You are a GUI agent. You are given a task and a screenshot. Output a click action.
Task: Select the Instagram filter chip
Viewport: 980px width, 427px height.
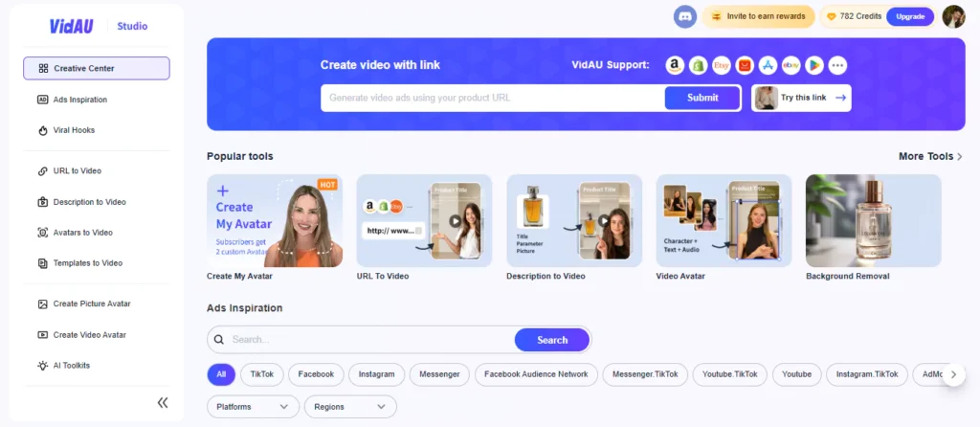376,374
